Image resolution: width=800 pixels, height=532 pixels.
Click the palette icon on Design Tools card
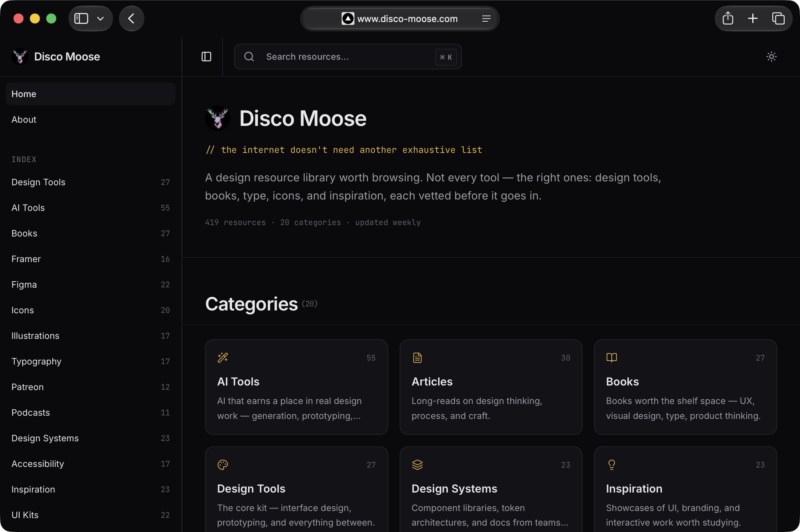click(x=223, y=464)
